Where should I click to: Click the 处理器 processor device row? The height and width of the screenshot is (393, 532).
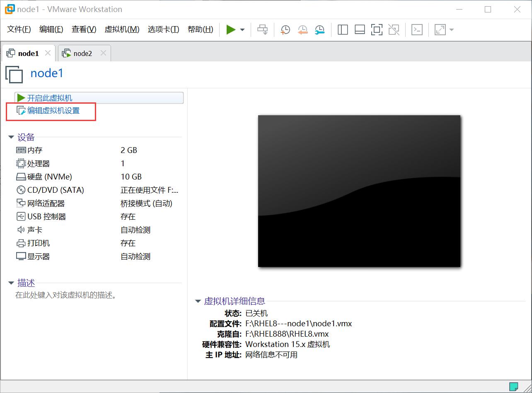click(98, 163)
